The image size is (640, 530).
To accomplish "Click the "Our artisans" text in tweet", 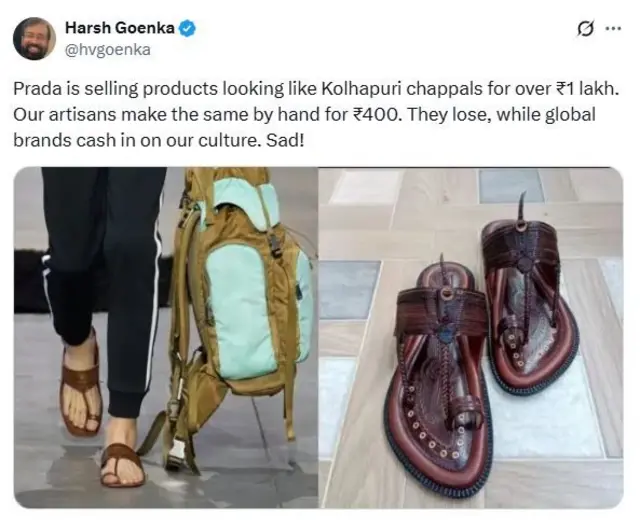I will 59,114.
